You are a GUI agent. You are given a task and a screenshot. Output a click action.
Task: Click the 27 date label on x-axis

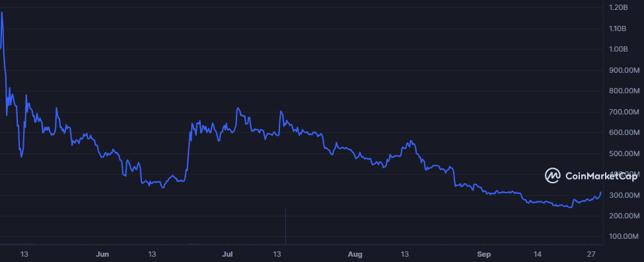(x=592, y=254)
